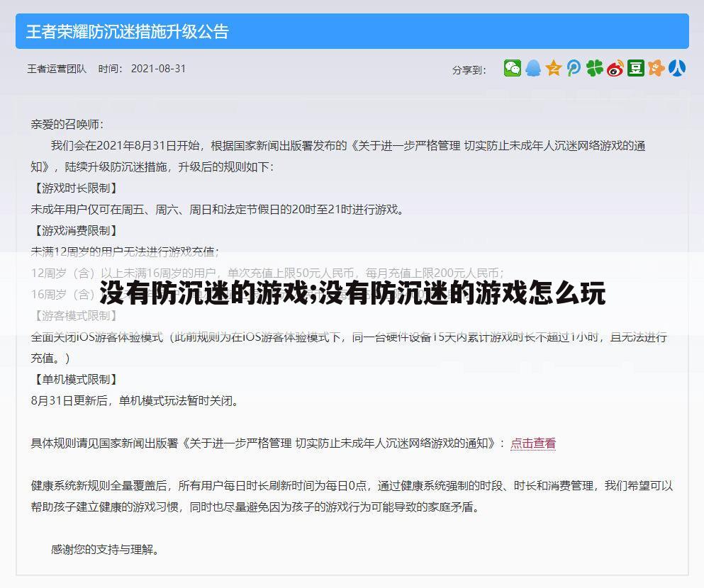Click the paragraph starting 健康系统新规则全量覆盖后

point(352,496)
